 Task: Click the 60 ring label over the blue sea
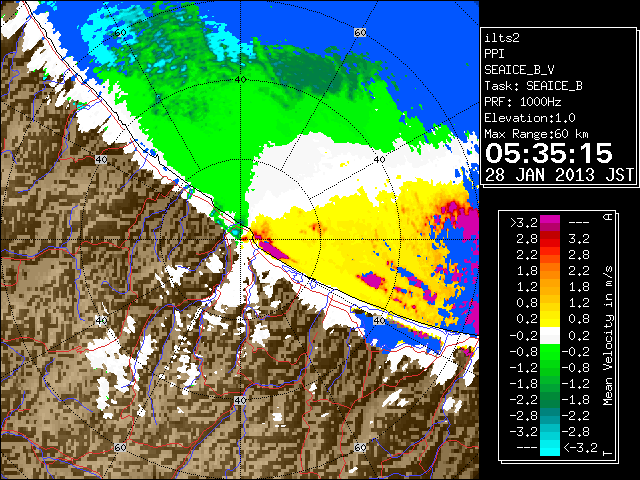[360, 33]
